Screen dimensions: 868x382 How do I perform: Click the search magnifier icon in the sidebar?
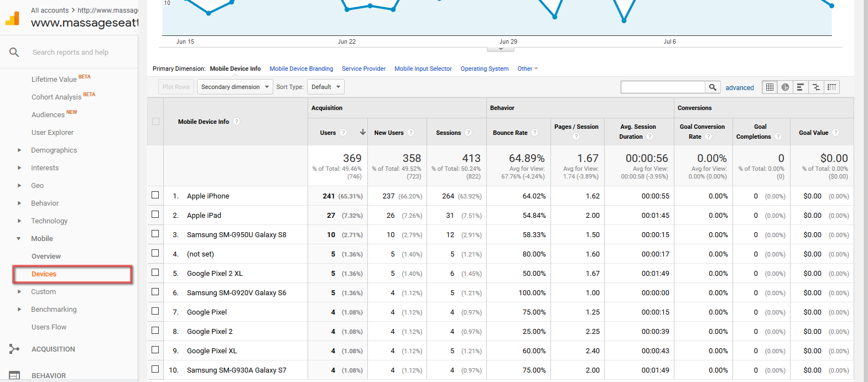pyautogui.click(x=14, y=53)
